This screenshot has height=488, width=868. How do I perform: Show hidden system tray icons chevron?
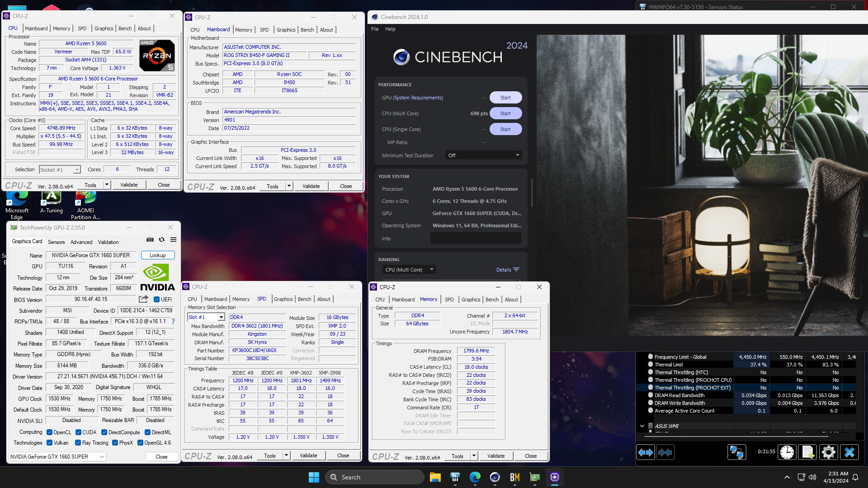(787, 477)
